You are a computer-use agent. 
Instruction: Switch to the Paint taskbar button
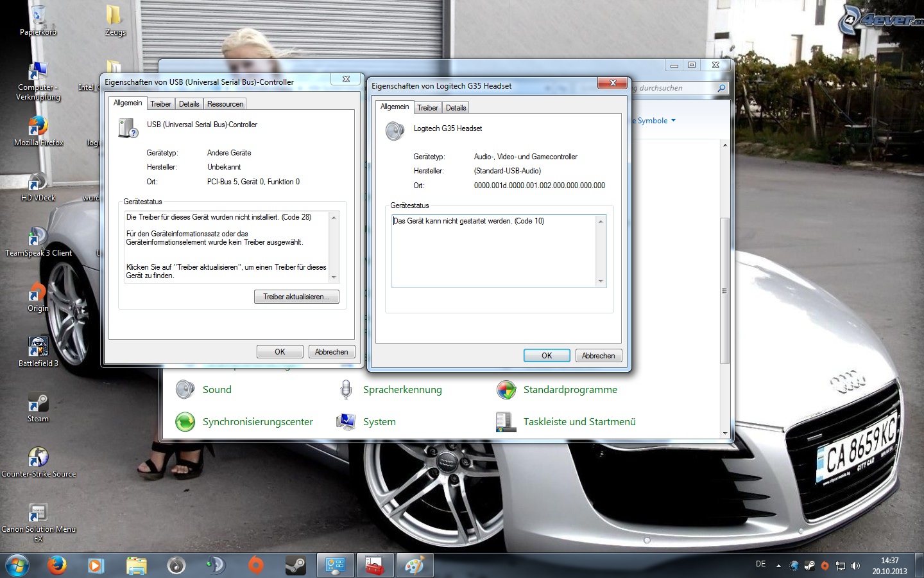point(415,565)
